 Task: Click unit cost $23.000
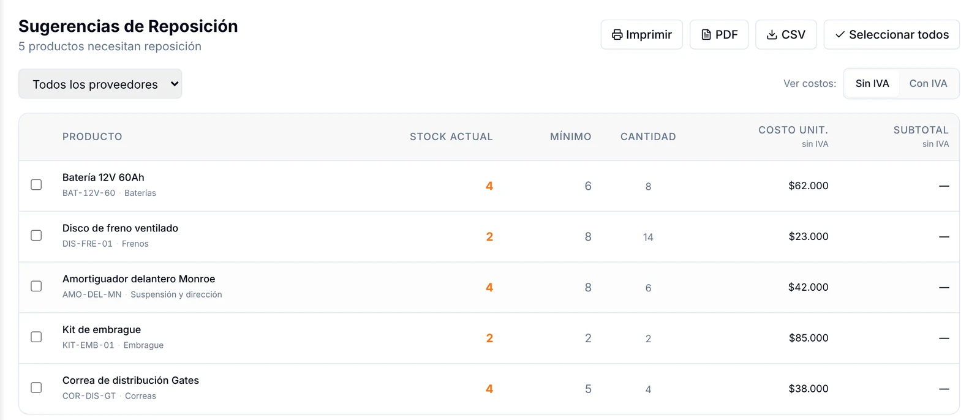coord(809,236)
